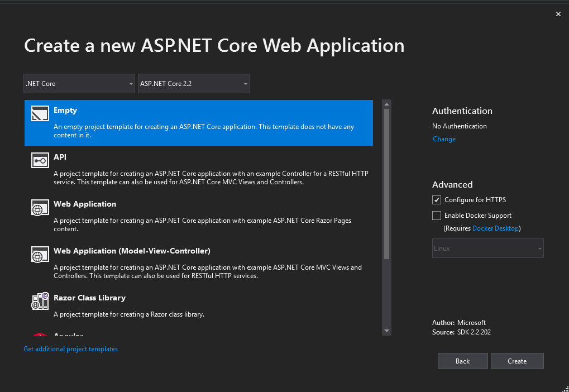Enable Docker Support checkbox
Image resolution: width=569 pixels, height=392 pixels.
(x=437, y=216)
